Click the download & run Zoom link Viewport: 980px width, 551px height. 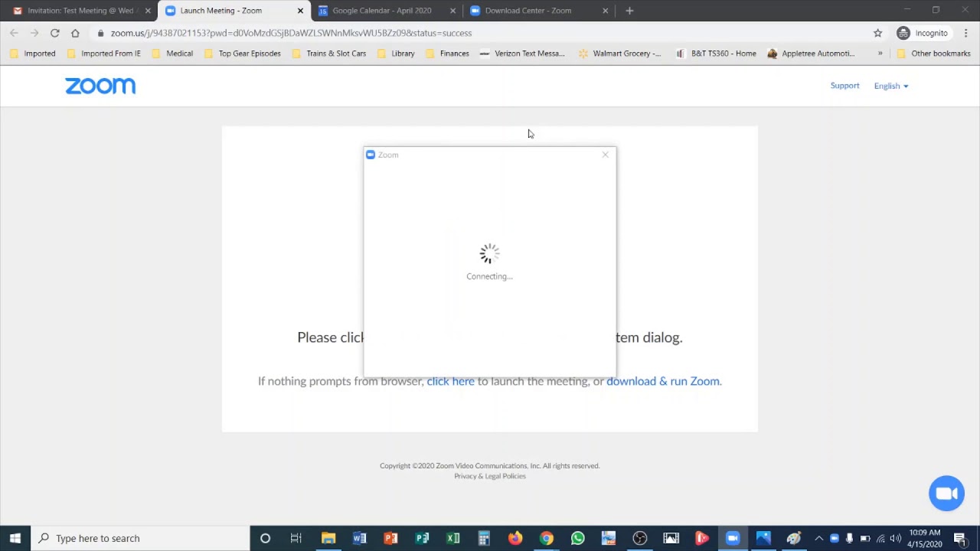coord(663,381)
